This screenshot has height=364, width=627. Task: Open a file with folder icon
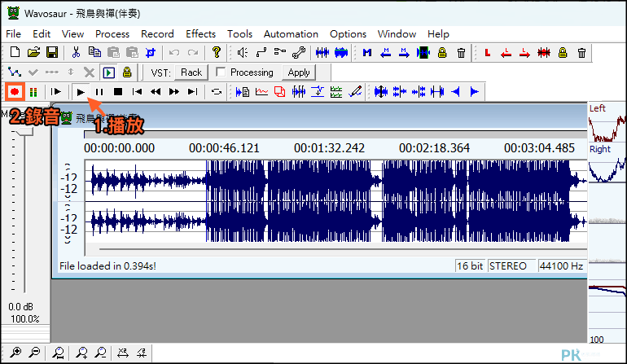[33, 52]
